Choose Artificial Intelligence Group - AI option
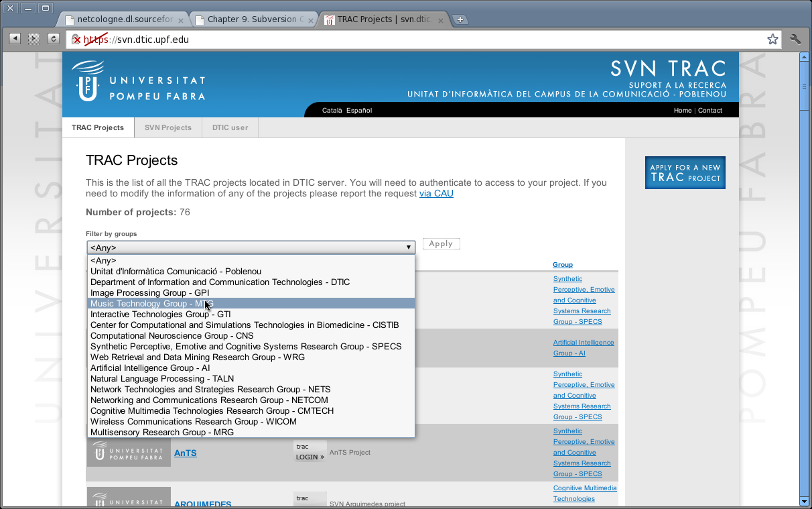This screenshot has width=812, height=509. 251,368
